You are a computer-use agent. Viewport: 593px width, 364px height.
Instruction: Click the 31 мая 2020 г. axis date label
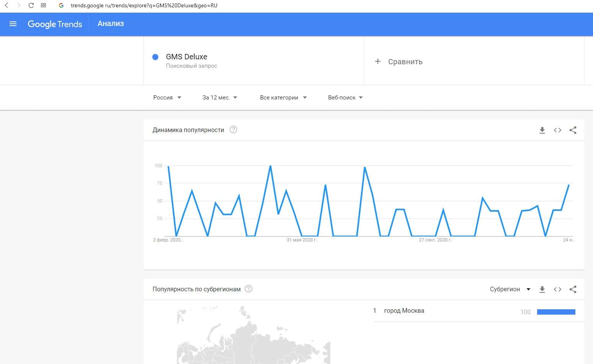302,240
